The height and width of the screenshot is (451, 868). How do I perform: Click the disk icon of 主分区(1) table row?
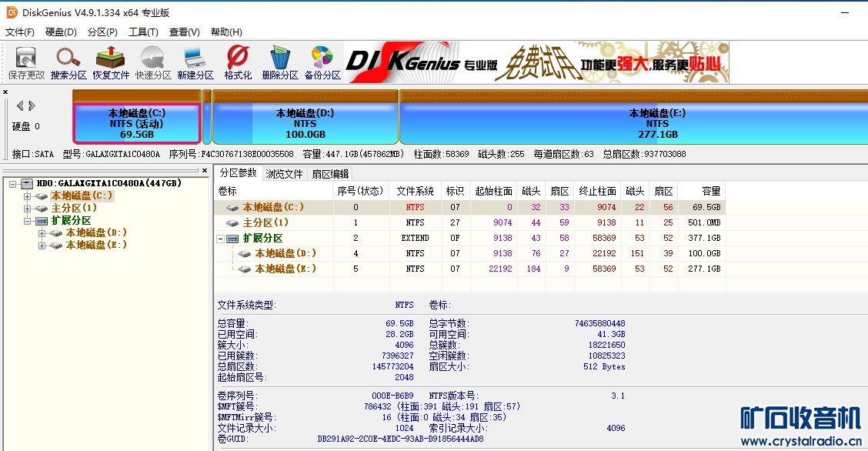[x=232, y=223]
